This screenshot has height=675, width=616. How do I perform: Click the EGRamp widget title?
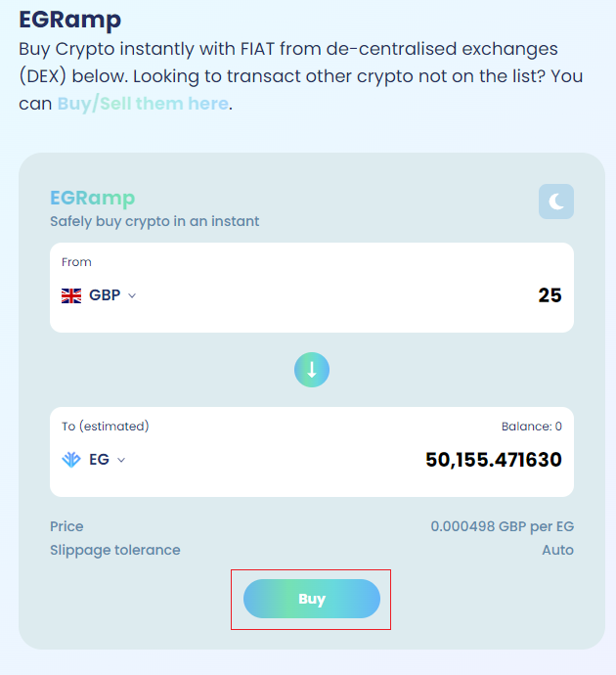93,199
